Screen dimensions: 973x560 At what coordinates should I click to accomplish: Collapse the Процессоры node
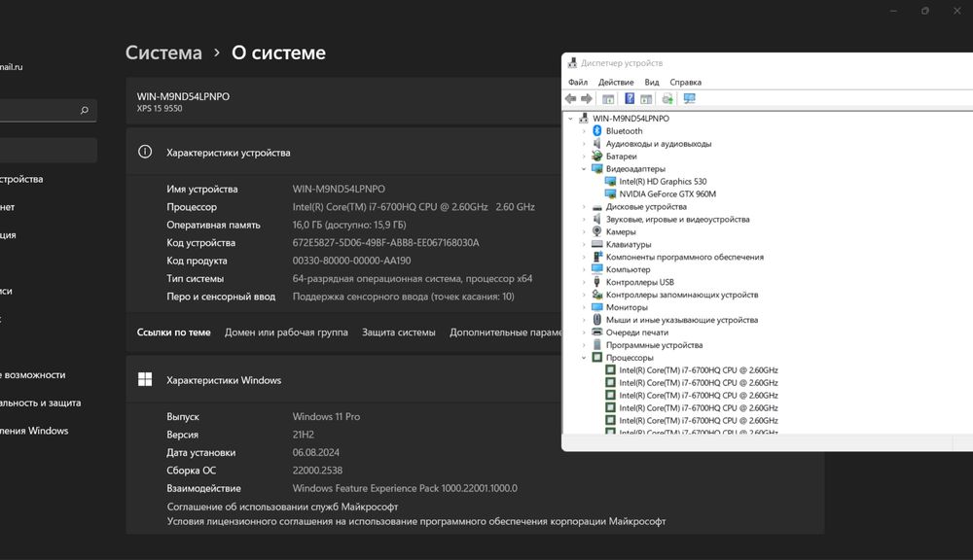coord(584,357)
